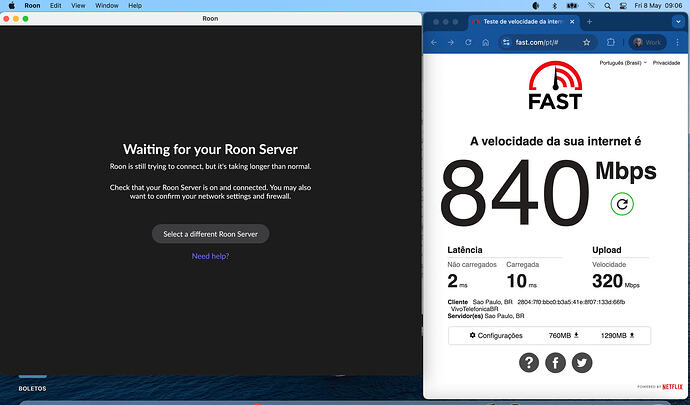Open the Window menu
Image resolution: width=690 pixels, height=405 pixels.
pyautogui.click(x=107, y=6)
